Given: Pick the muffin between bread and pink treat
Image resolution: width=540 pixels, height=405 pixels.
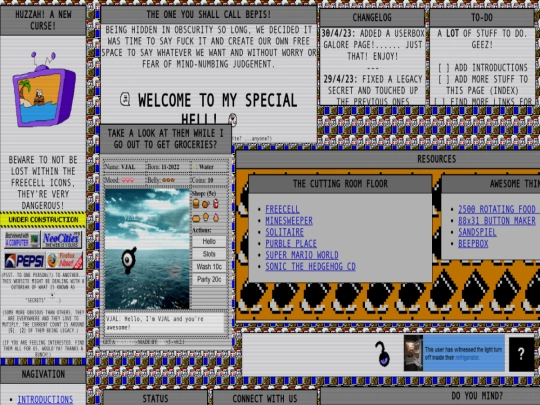Looking at the screenshot, I should pos(206,217).
